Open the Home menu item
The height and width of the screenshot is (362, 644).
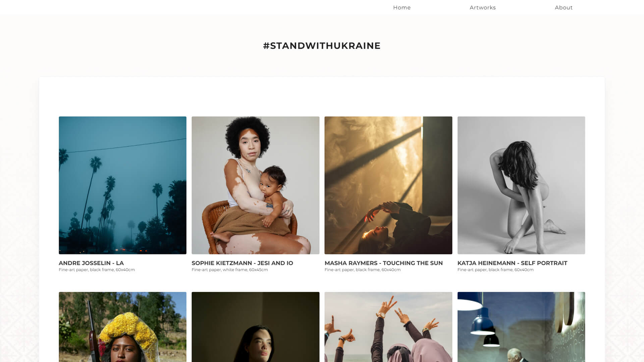point(401,7)
